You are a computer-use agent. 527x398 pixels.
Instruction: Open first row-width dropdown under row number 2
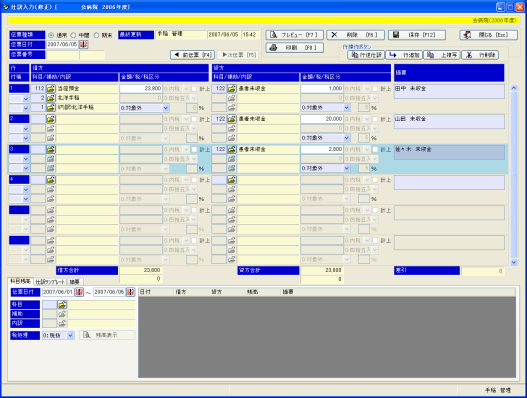click(26, 129)
